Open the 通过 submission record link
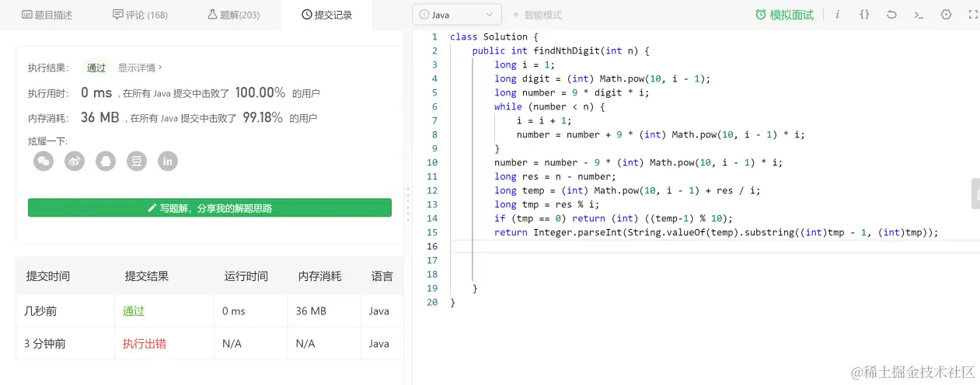The image size is (980, 385). coord(134,311)
